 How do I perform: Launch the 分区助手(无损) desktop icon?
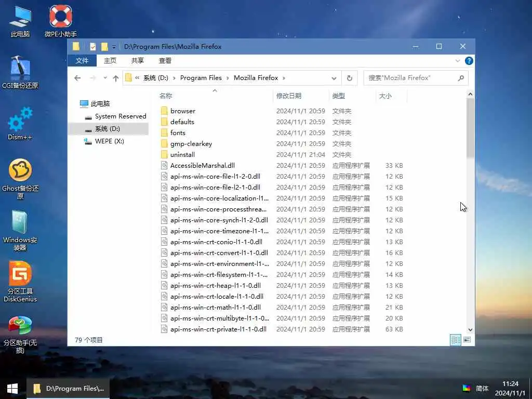[x=20, y=334]
